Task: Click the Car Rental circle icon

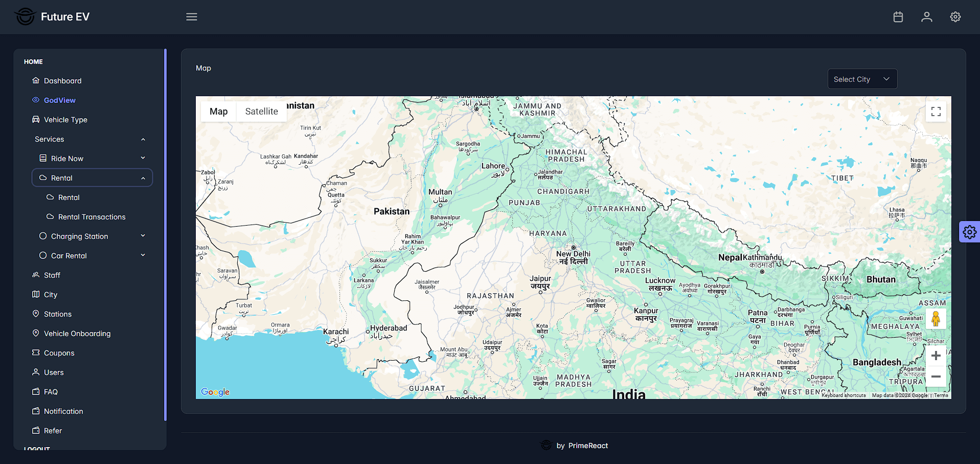Action: point(43,255)
